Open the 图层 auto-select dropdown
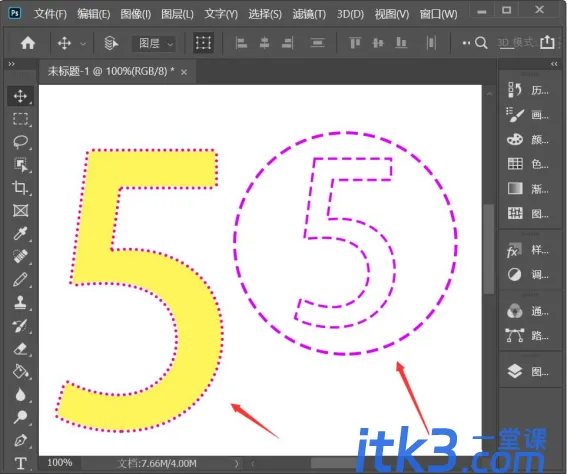The height and width of the screenshot is (474, 567). [x=154, y=43]
